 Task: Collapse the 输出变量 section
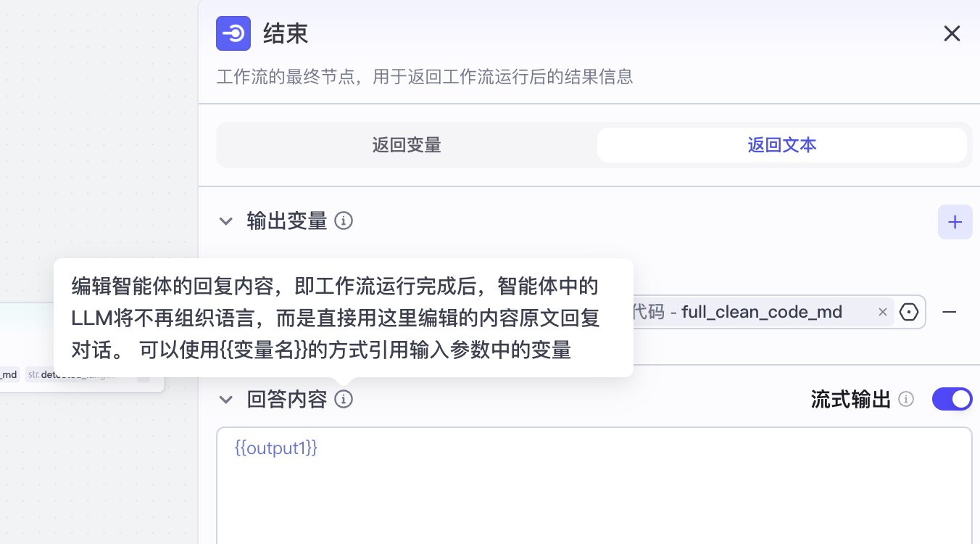click(226, 221)
